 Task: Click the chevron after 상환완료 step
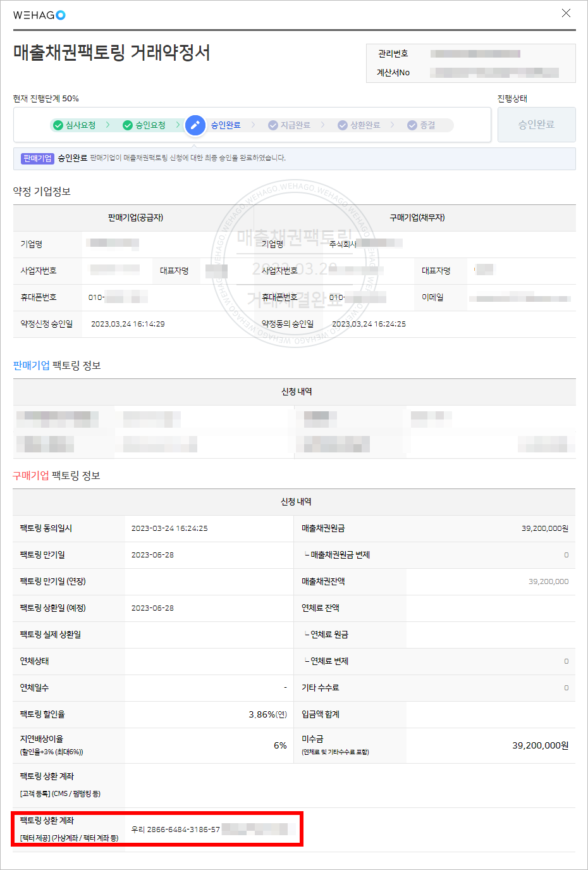point(392,125)
